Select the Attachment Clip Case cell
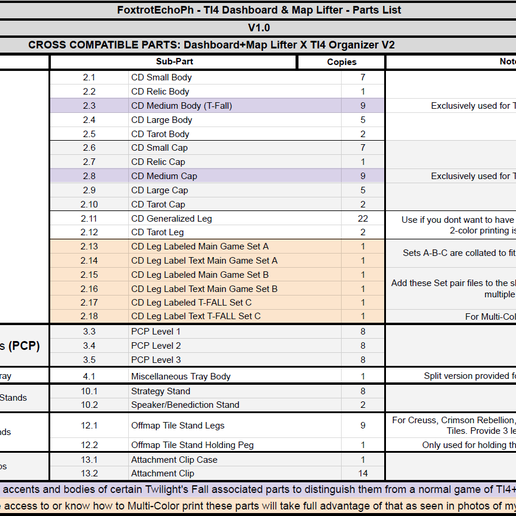The image size is (516, 516). tap(235, 460)
